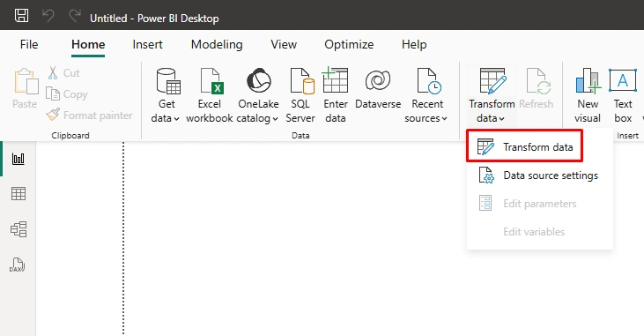Viewport: 644px width, 336px height.
Task: Select the Home ribbon tab
Action: (88, 44)
